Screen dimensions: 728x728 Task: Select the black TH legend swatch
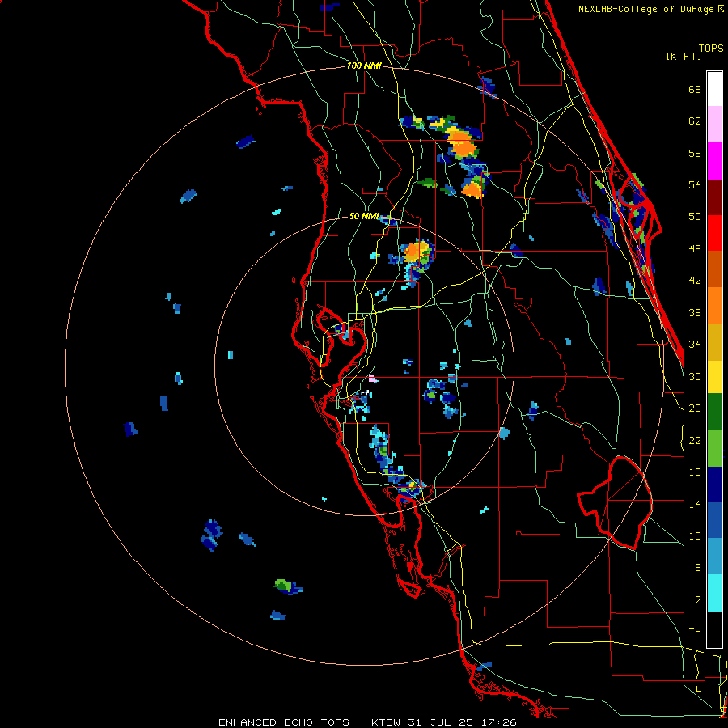click(x=714, y=629)
